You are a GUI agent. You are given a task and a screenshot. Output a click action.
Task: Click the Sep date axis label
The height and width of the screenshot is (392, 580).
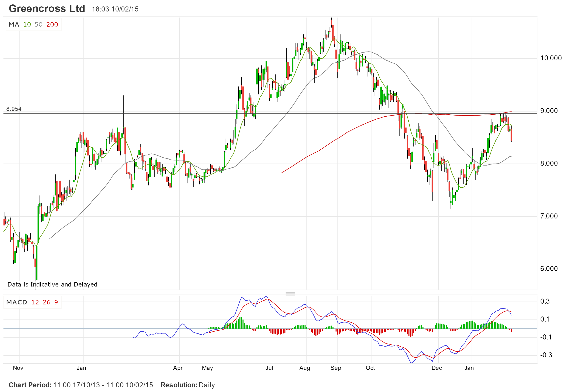pos(336,368)
